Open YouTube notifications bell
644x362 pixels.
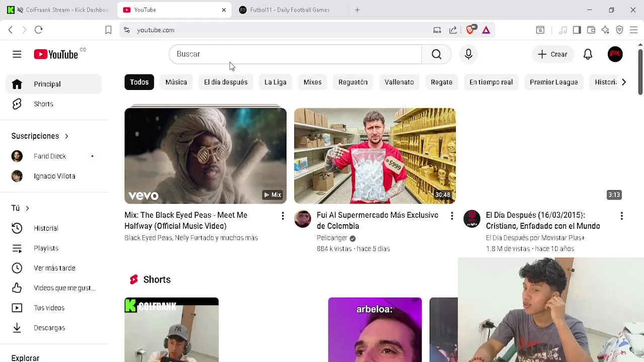click(588, 54)
